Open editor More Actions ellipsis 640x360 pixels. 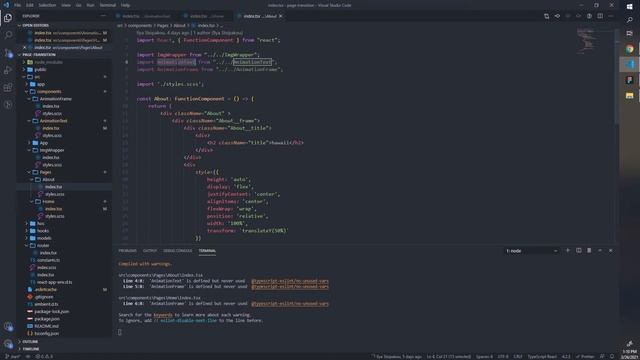pos(611,16)
